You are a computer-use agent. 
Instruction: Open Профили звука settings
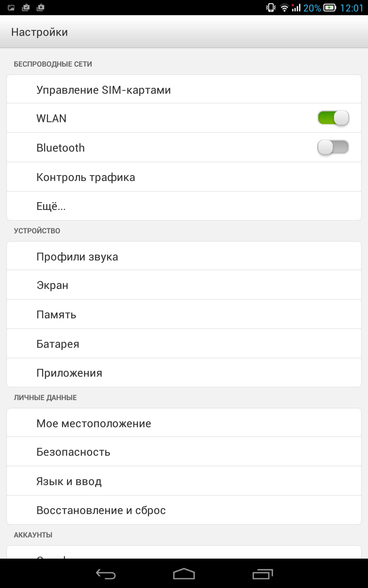click(184, 256)
